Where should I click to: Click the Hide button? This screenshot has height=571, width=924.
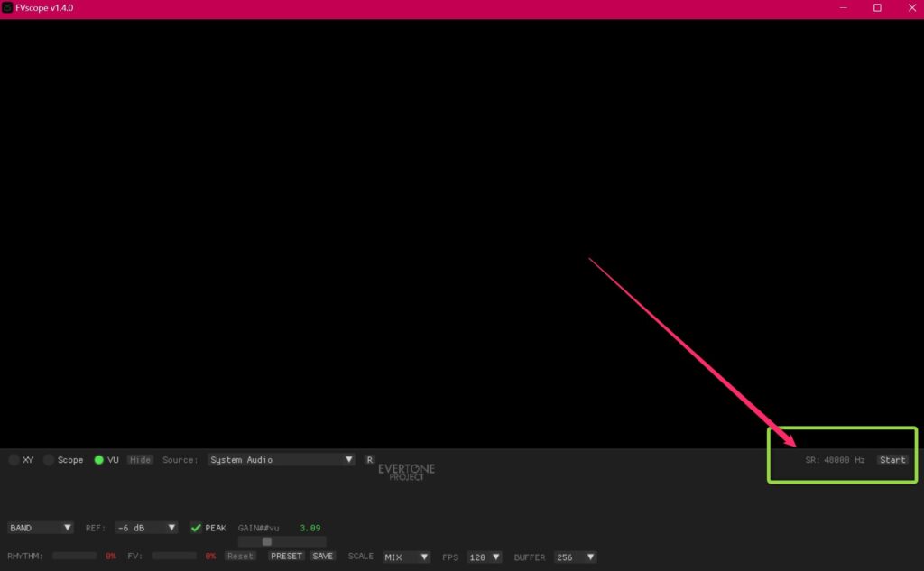pyautogui.click(x=140, y=460)
